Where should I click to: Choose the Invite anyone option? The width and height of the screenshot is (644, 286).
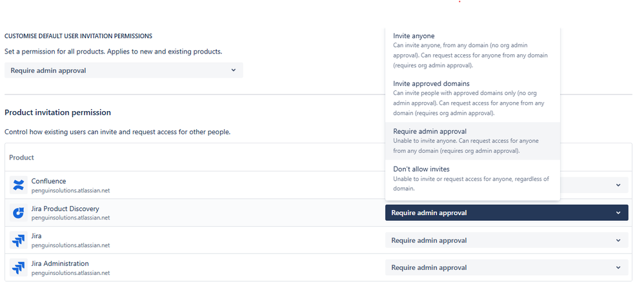(472, 50)
